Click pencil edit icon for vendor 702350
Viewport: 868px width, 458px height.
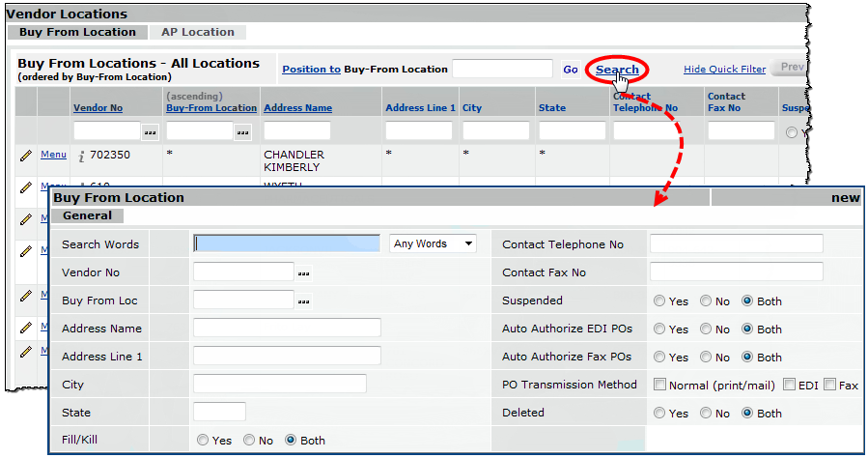[25, 155]
